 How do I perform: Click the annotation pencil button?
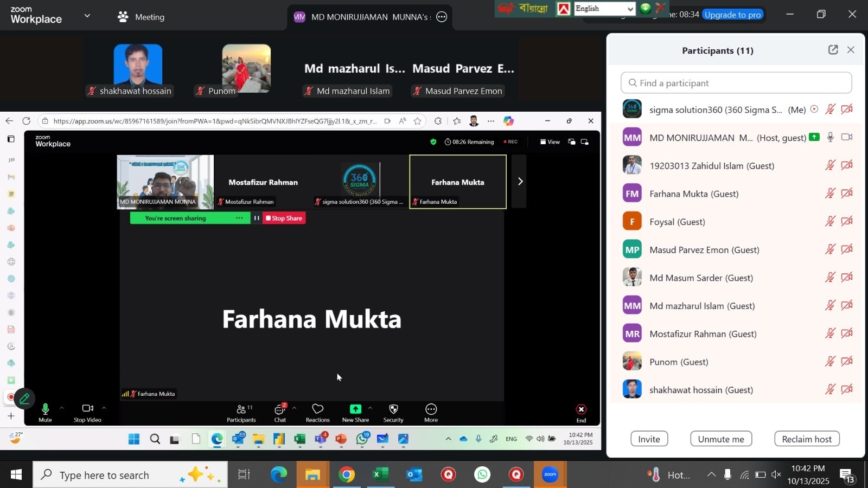point(24,399)
